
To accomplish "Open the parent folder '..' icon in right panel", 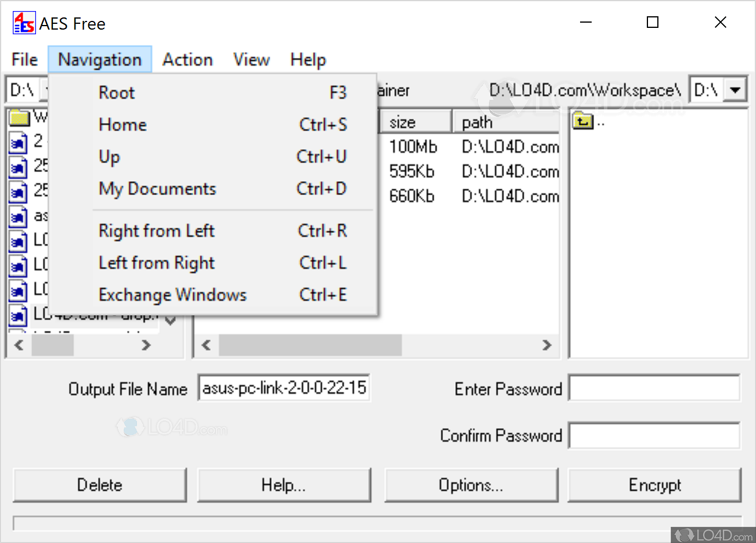I will click(584, 121).
